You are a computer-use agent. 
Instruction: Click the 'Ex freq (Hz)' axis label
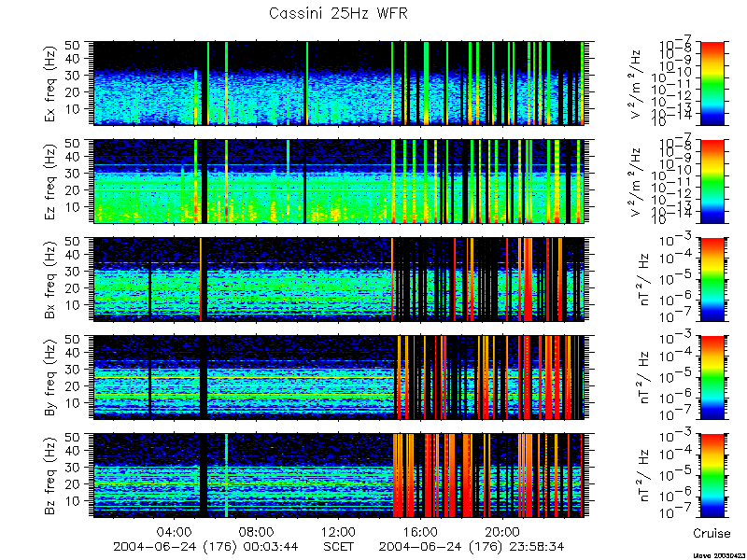[50, 83]
